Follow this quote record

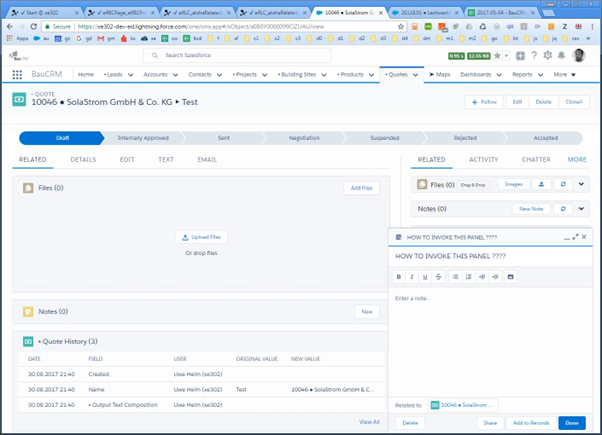tap(484, 102)
